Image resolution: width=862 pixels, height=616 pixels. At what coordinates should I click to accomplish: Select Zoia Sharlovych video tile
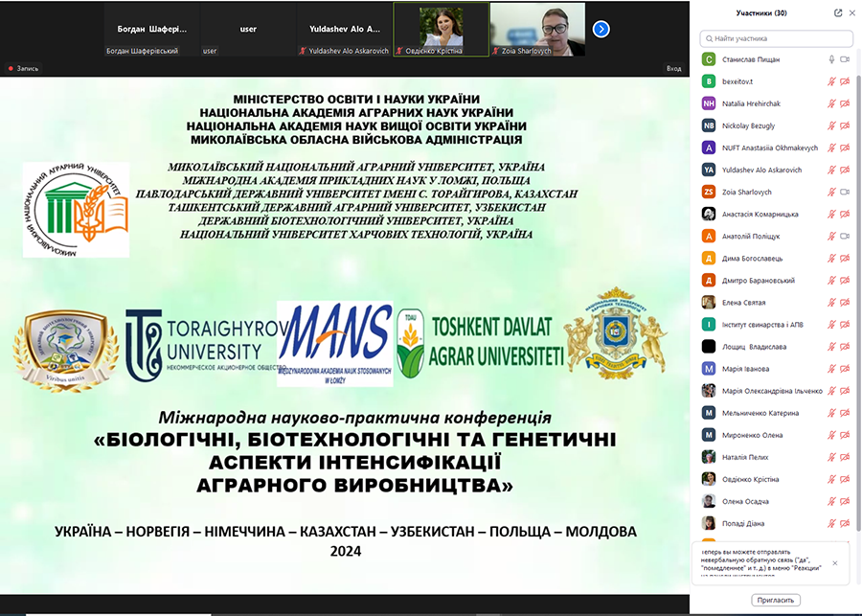537,29
